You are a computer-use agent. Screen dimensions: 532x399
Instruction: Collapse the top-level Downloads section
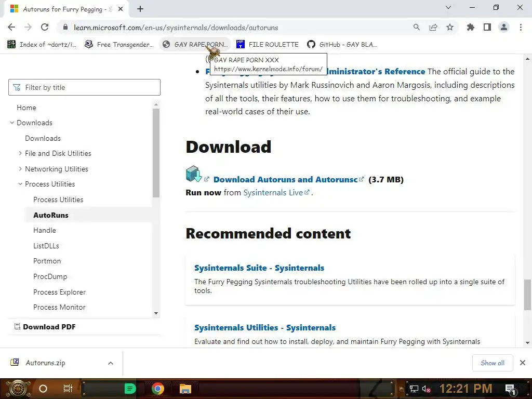pos(12,123)
